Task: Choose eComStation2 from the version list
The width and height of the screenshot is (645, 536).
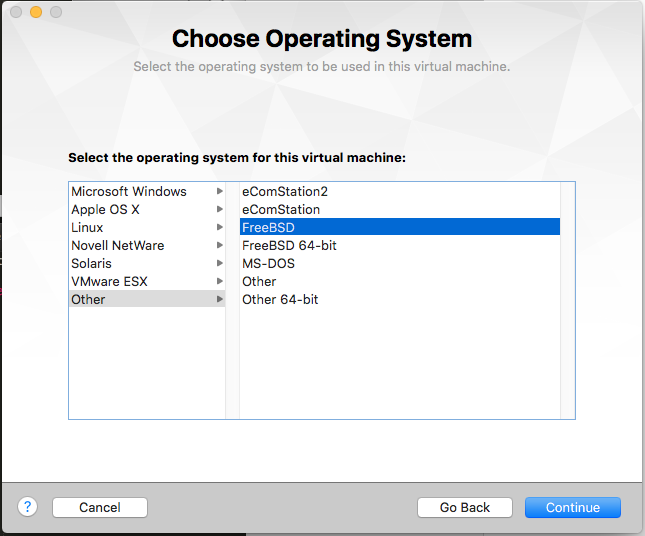Action: tap(399, 191)
